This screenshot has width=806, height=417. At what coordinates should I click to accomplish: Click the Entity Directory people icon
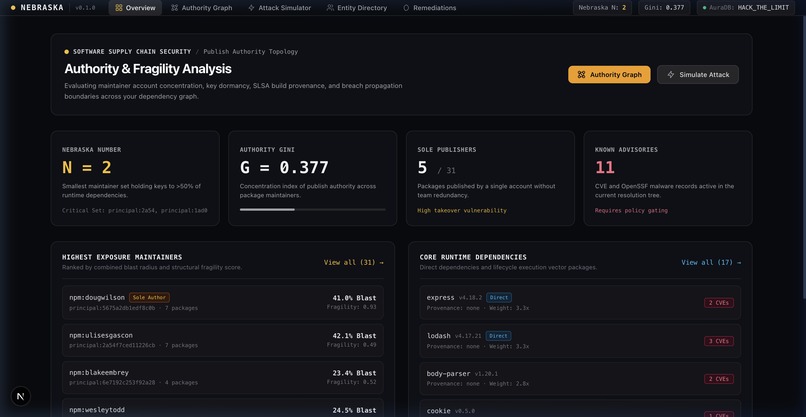330,8
